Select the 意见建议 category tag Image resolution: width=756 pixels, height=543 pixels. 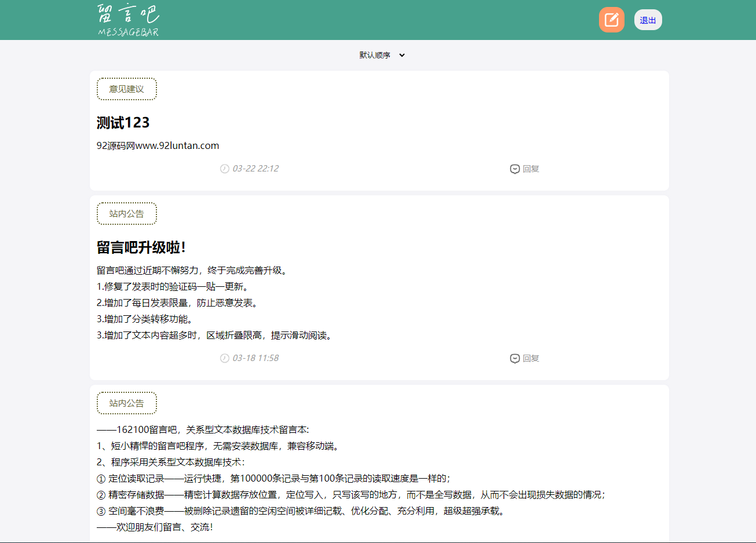126,89
